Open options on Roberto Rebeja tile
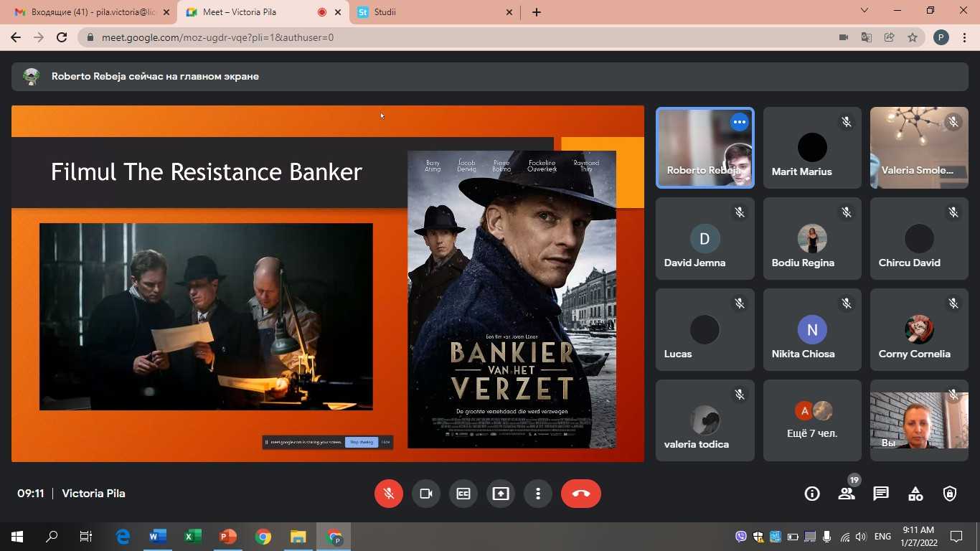The width and height of the screenshot is (980, 551). coord(740,122)
